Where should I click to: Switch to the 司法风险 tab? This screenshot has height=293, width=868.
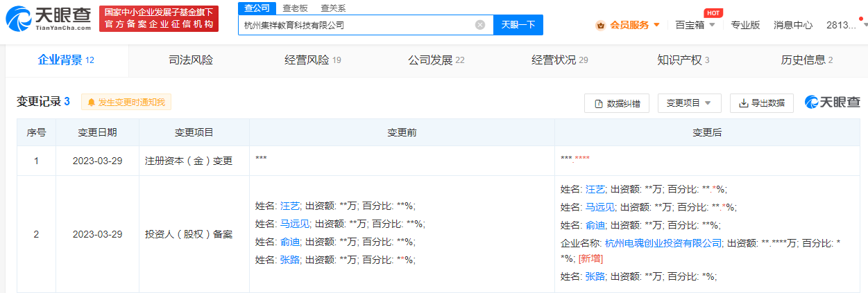click(x=191, y=60)
